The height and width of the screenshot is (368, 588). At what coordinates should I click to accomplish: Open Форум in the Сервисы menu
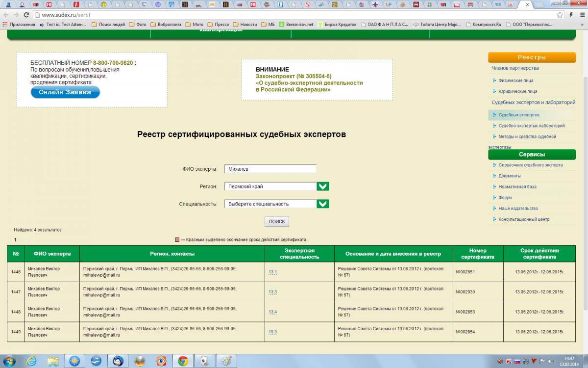[x=505, y=198]
